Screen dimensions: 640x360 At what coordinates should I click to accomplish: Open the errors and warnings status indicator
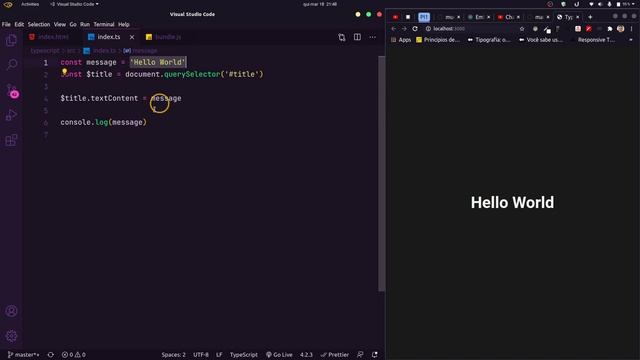pos(73,355)
